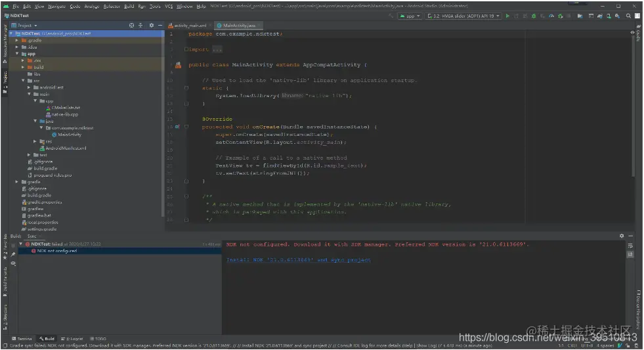This screenshot has width=644, height=350.
Task: Collapse all in Project panel
Action: 140,26
